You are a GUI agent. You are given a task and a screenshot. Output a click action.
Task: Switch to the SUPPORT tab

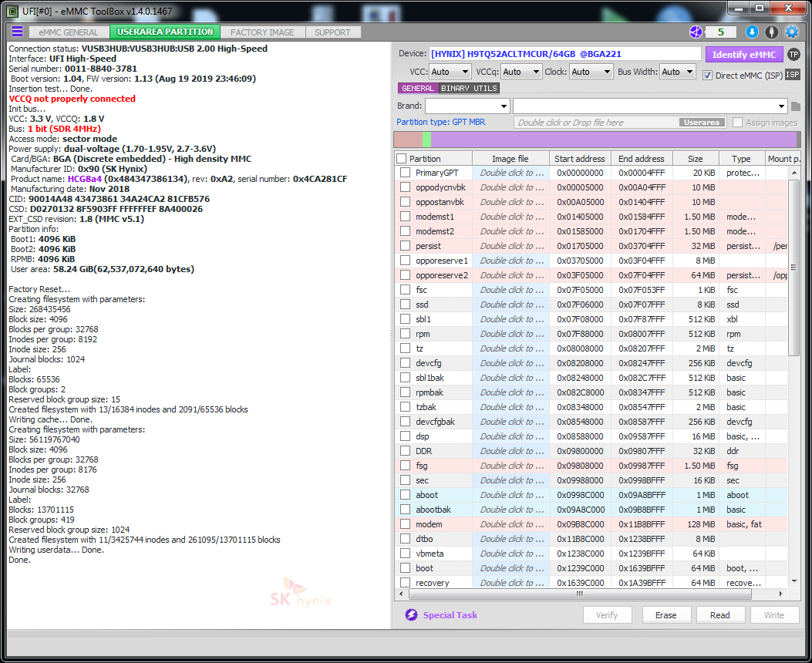(x=332, y=32)
